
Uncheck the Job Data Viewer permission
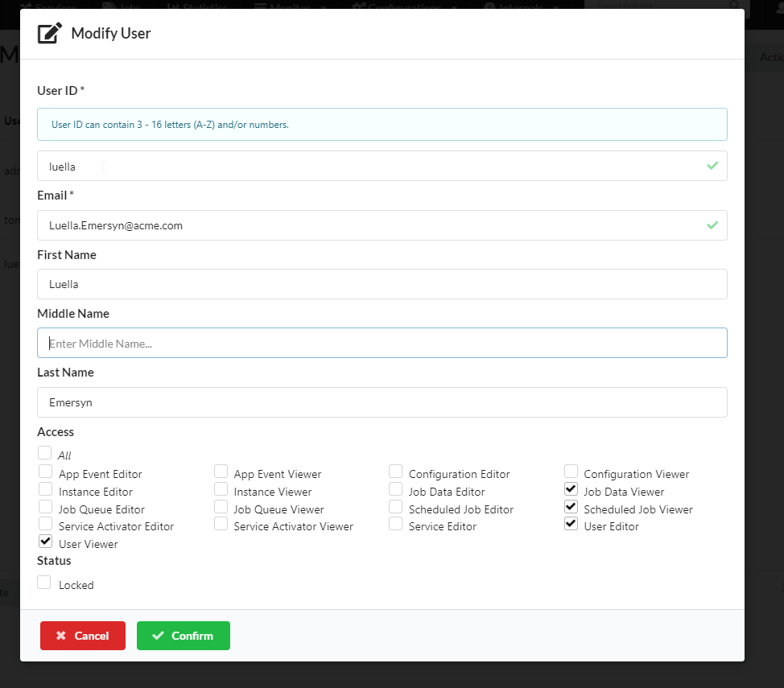571,490
